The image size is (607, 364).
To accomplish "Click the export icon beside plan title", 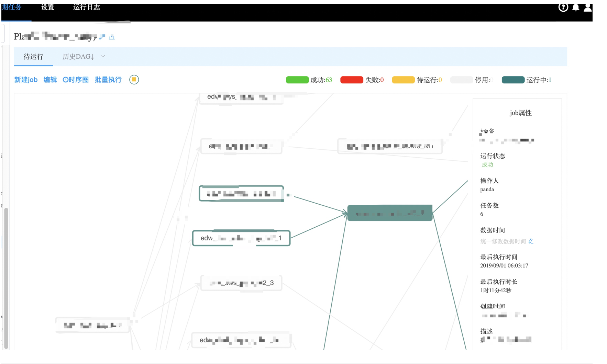I will point(112,37).
